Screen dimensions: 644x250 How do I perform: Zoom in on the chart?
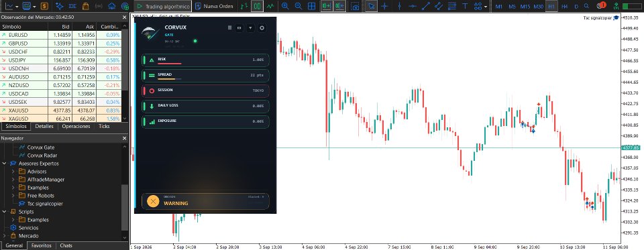point(285,6)
